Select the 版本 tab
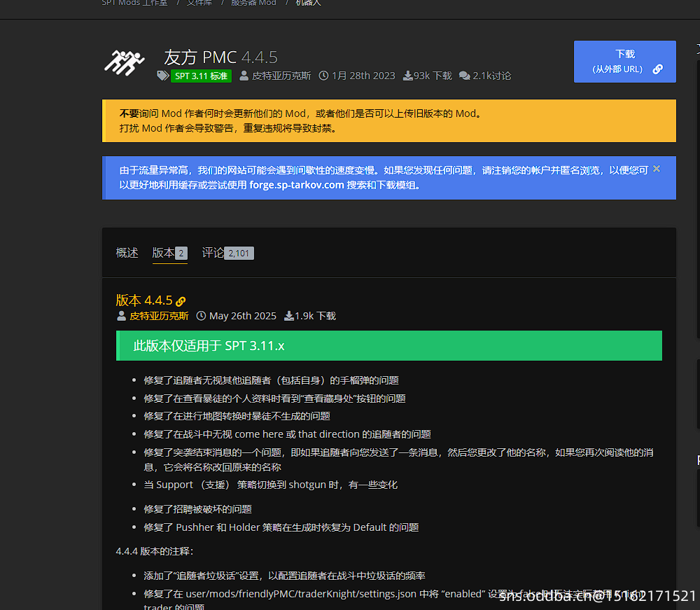This screenshot has height=610, width=700. tap(169, 254)
